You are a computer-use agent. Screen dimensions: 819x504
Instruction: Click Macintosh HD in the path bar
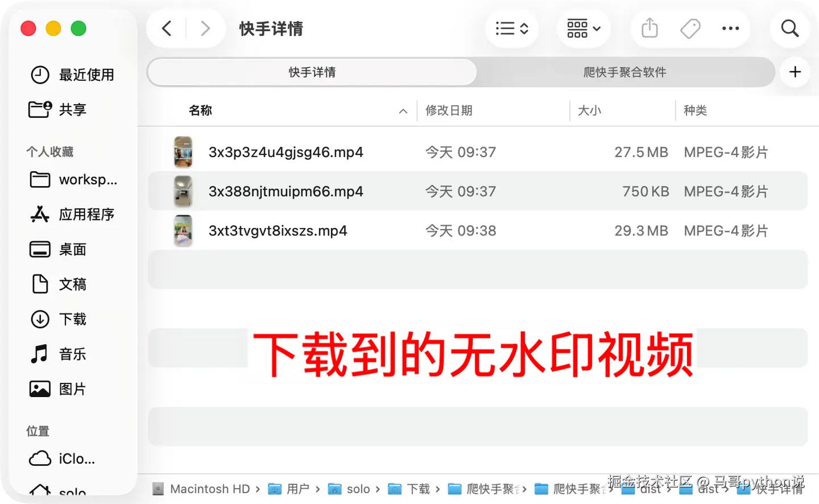(201, 489)
